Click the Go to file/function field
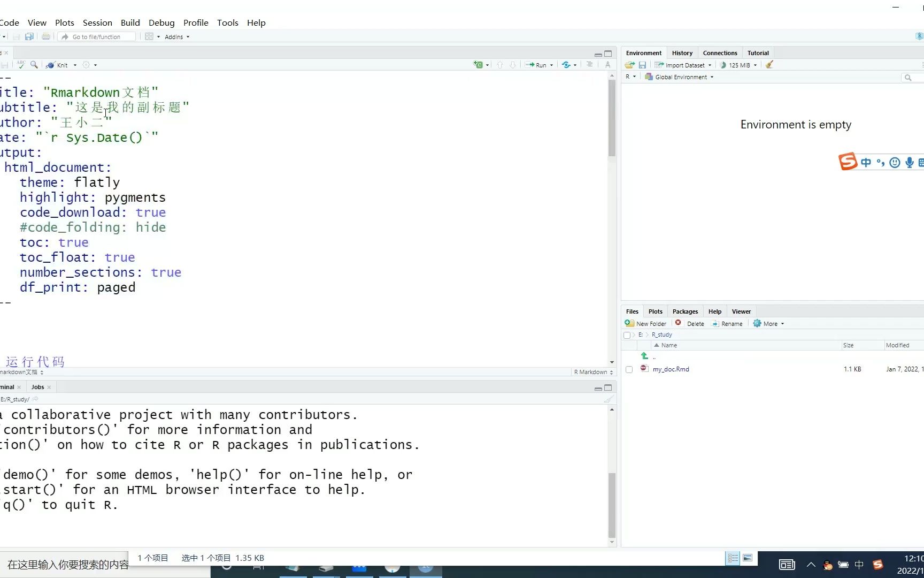 pyautogui.click(x=96, y=37)
